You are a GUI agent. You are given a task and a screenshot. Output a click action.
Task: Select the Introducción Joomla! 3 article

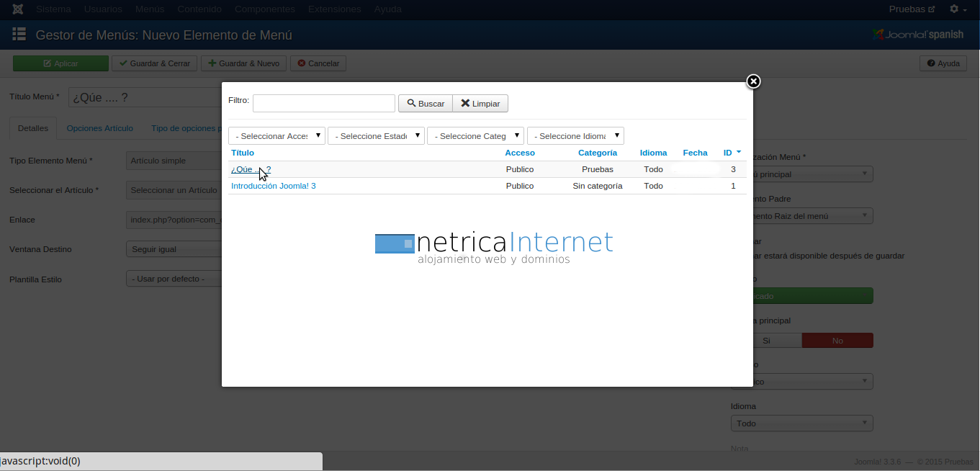(273, 186)
